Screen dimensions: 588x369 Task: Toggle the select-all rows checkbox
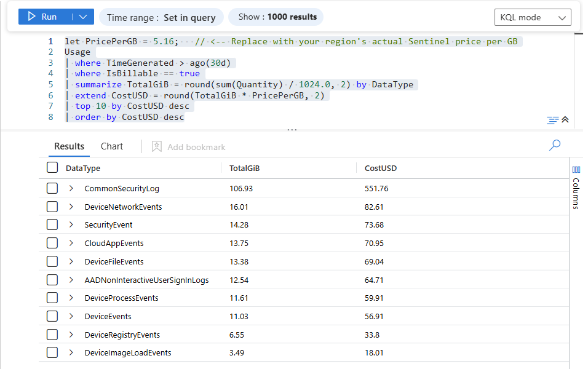point(52,168)
